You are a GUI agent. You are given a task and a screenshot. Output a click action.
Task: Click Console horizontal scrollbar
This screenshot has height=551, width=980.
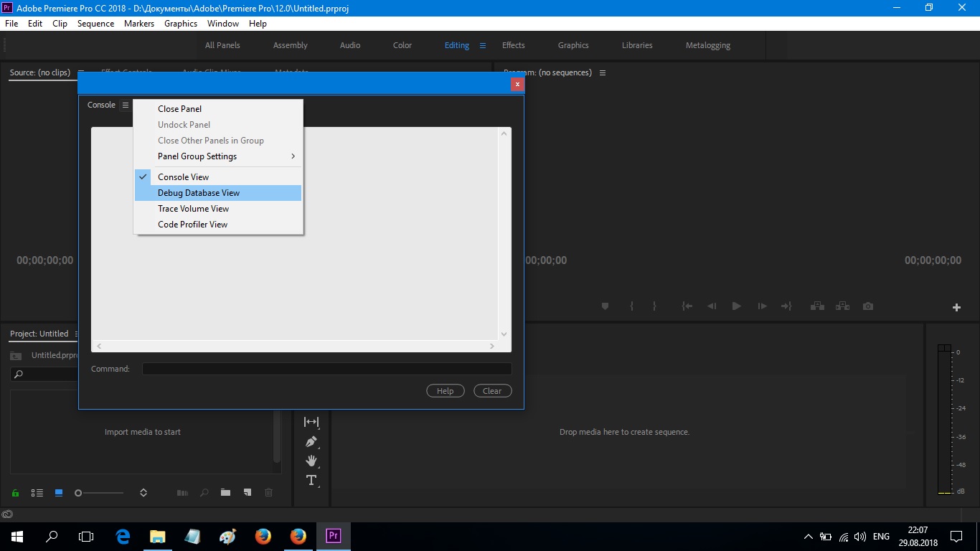click(x=296, y=346)
